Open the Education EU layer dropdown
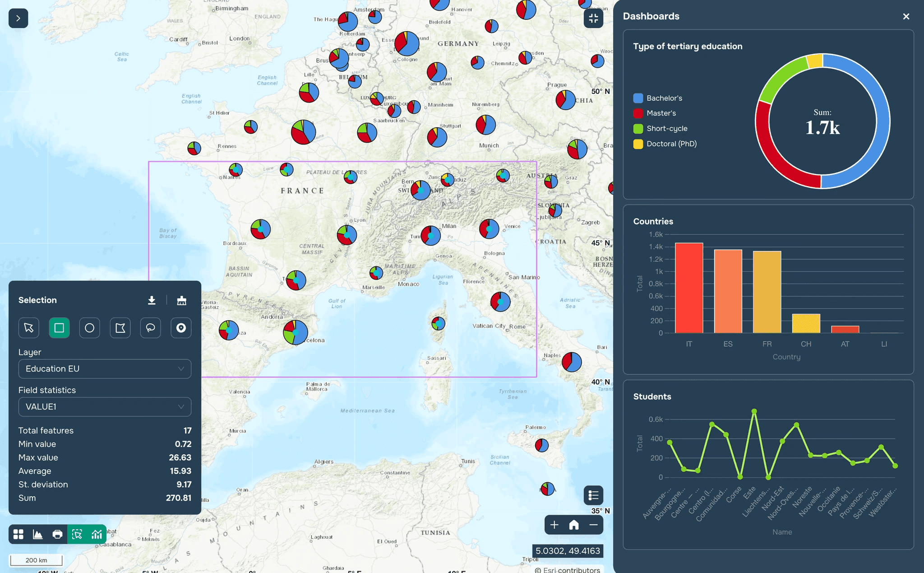The image size is (924, 573). (105, 369)
